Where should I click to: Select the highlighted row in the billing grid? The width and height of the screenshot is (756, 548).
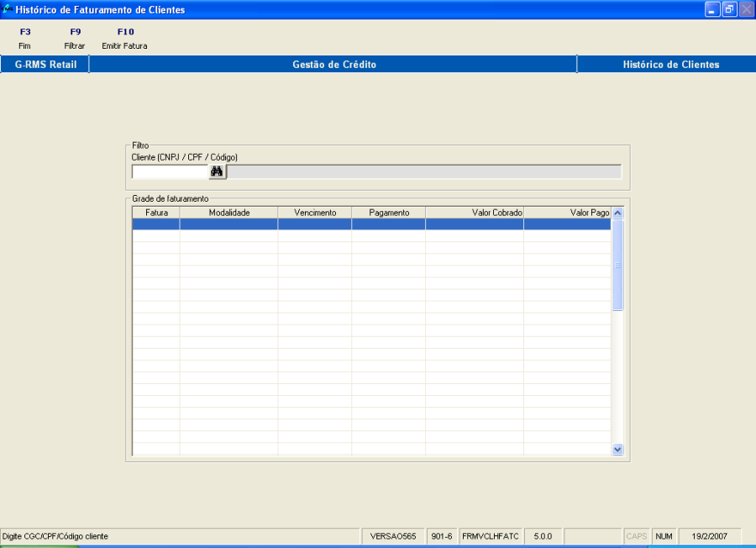pos(370,224)
